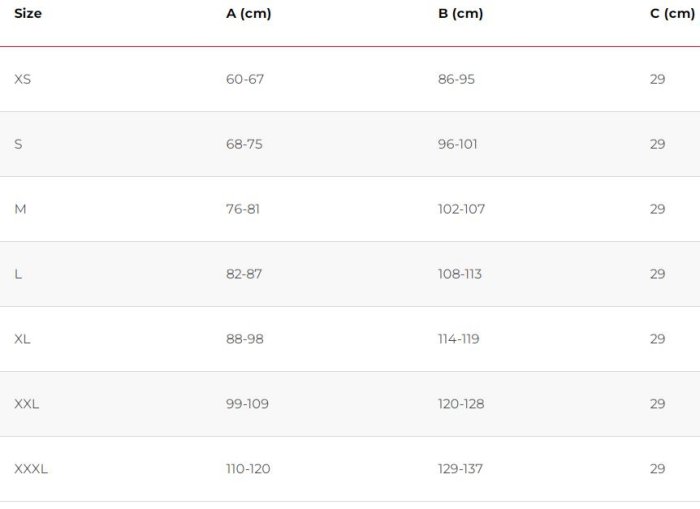Viewport: 700px width, 509px height.
Task: Click the 86-95 measurement value
Action: pos(456,79)
